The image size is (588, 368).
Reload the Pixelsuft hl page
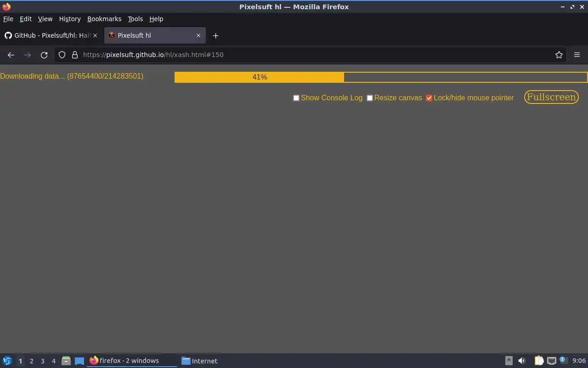[44, 55]
